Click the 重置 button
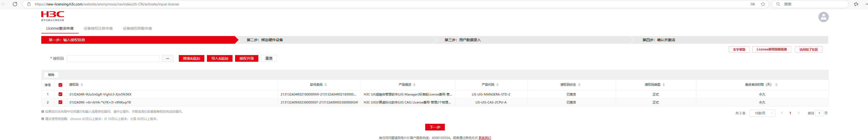Screen dimensions: 868x140 [x=269, y=58]
